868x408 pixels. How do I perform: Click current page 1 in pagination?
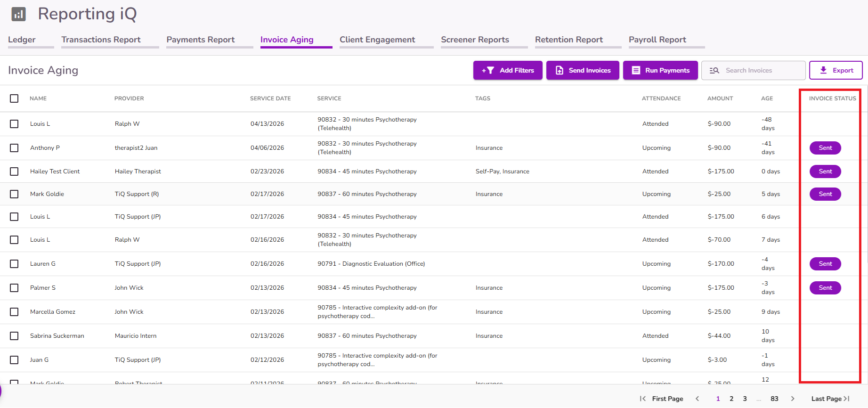tap(718, 399)
